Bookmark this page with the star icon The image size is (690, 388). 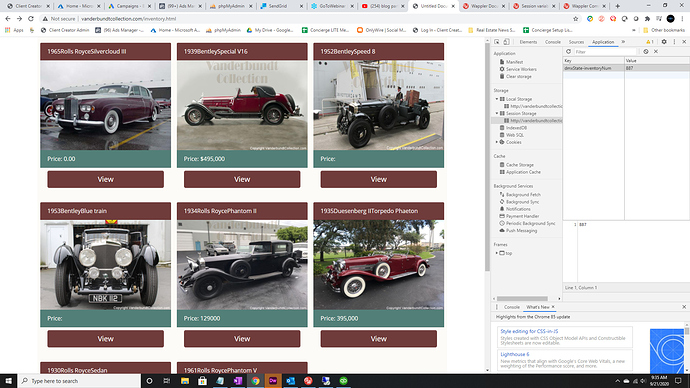point(576,19)
